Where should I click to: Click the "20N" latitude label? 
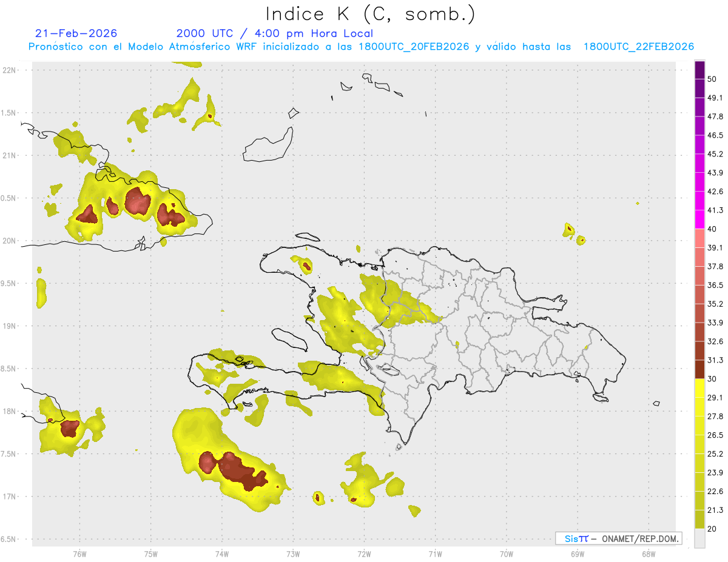8,241
